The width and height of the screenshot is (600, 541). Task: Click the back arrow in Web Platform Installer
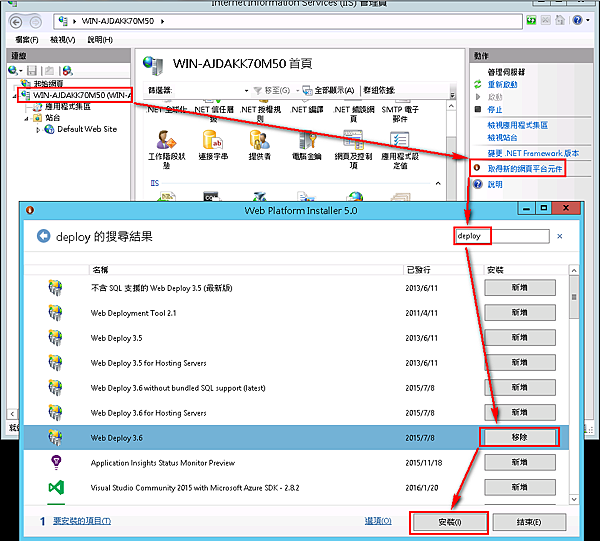click(x=43, y=236)
